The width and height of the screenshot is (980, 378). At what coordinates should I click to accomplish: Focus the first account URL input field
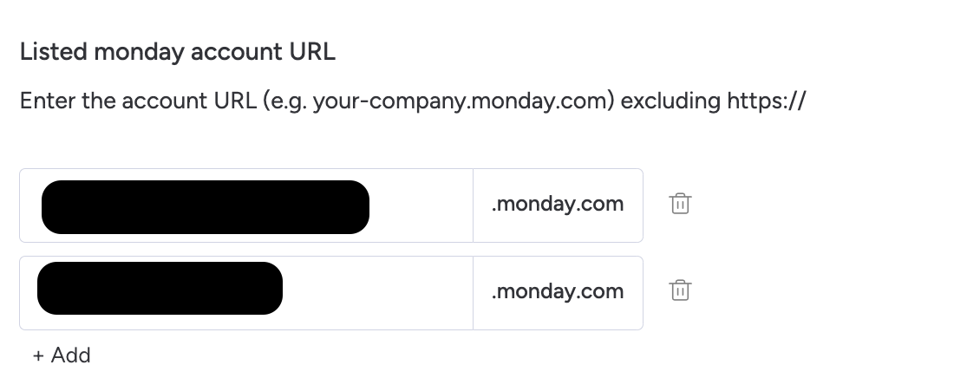tap(246, 205)
